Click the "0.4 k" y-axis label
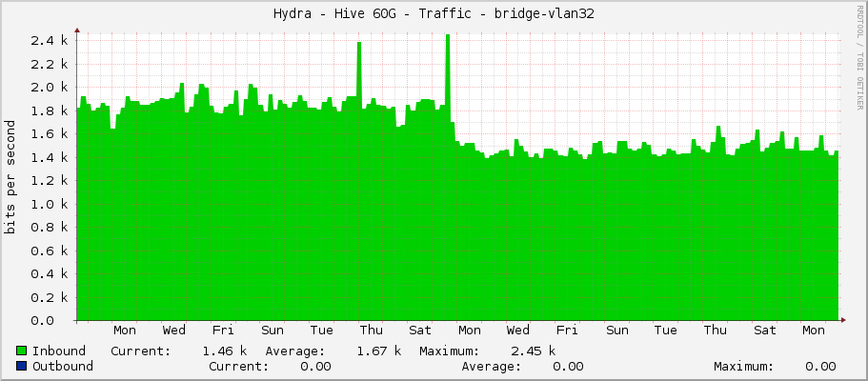This screenshot has width=868, height=381. pyautogui.click(x=50, y=274)
